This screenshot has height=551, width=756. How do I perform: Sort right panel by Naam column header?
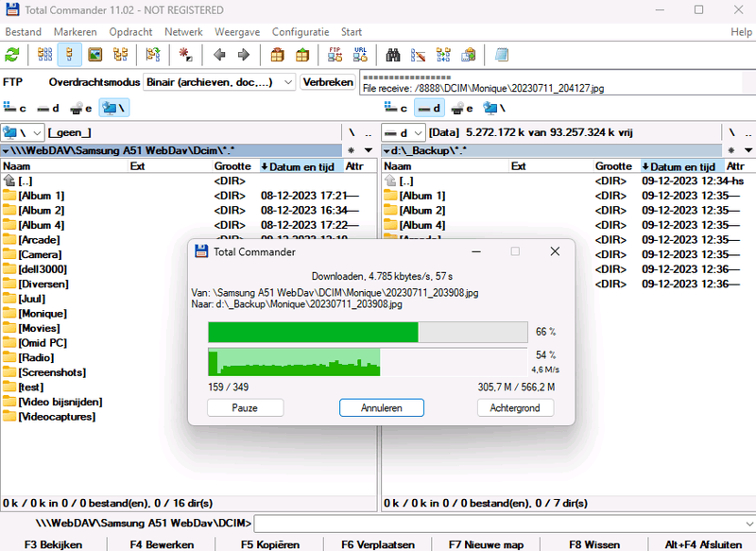pos(445,166)
